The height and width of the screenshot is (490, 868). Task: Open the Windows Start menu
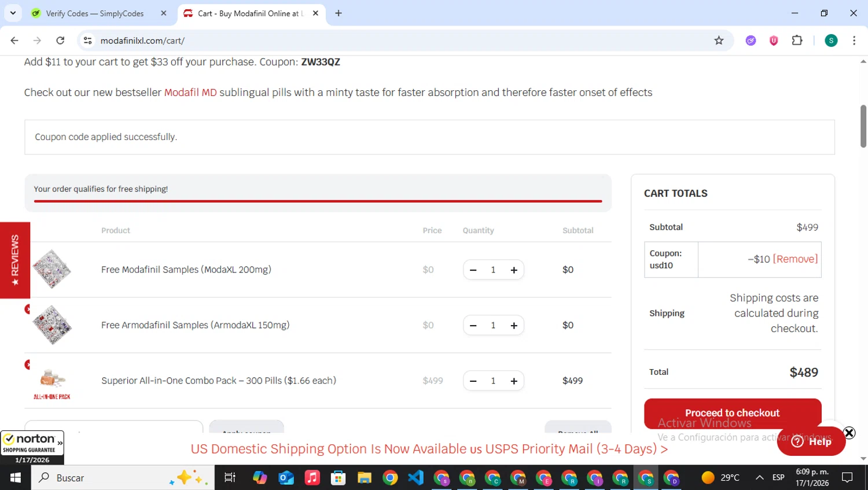point(16,478)
